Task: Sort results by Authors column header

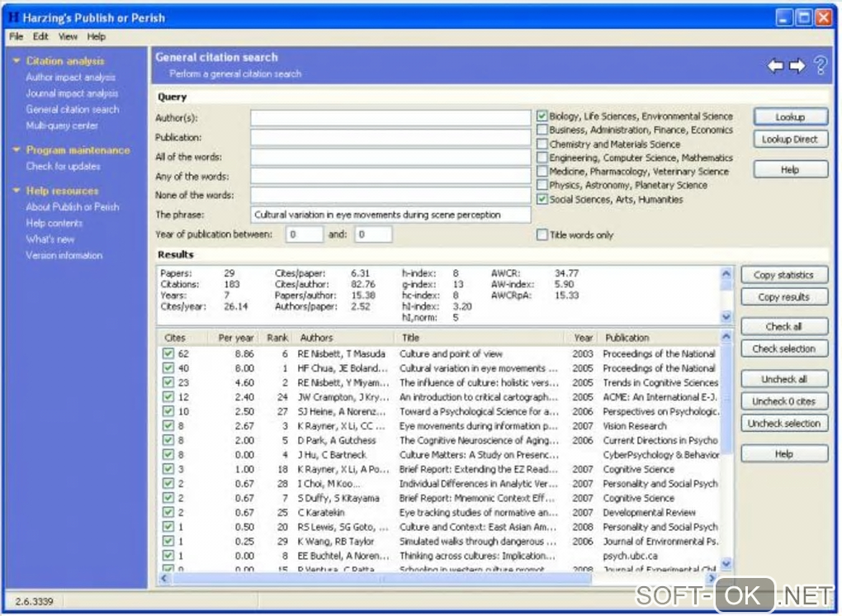Action: coord(344,338)
